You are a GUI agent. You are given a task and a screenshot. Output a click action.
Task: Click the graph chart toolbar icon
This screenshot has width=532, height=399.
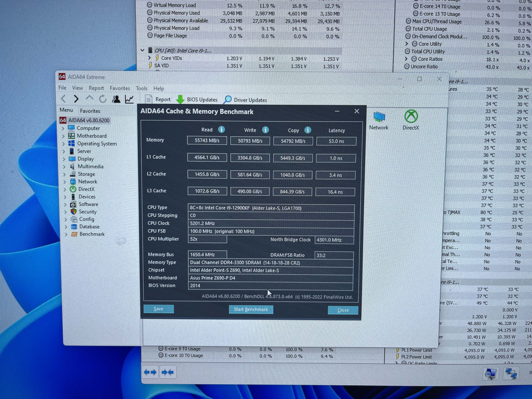click(129, 99)
